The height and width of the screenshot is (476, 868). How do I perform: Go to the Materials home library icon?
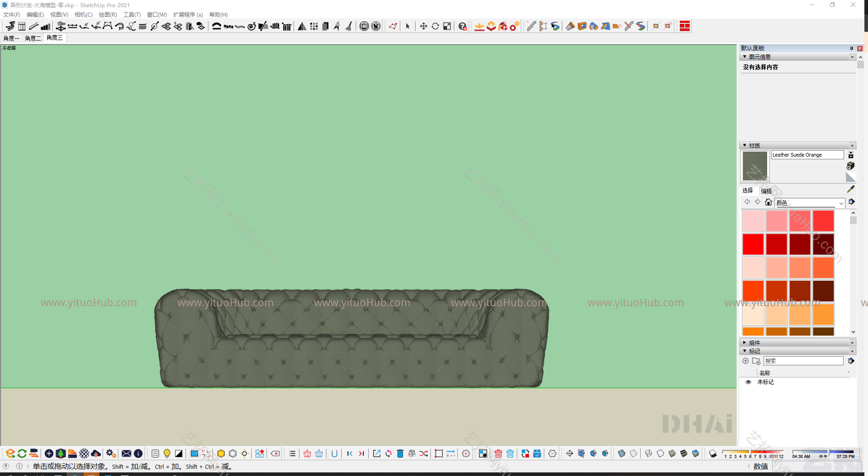pos(768,202)
